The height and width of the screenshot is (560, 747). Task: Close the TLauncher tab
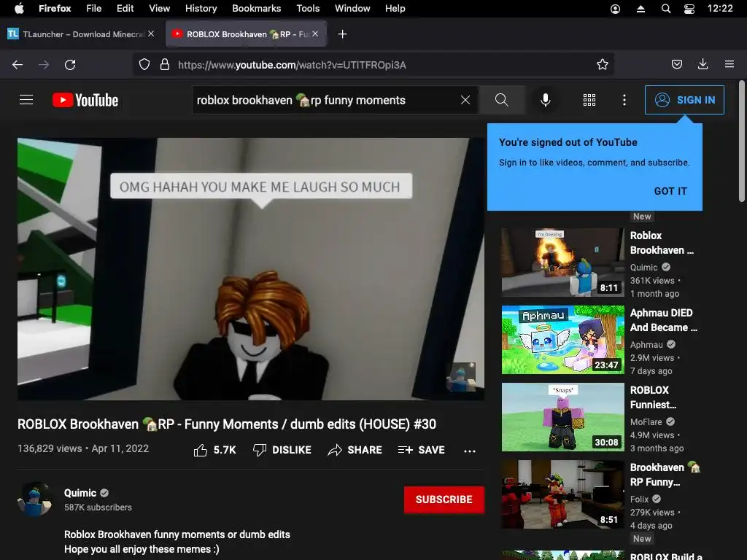tap(151, 34)
